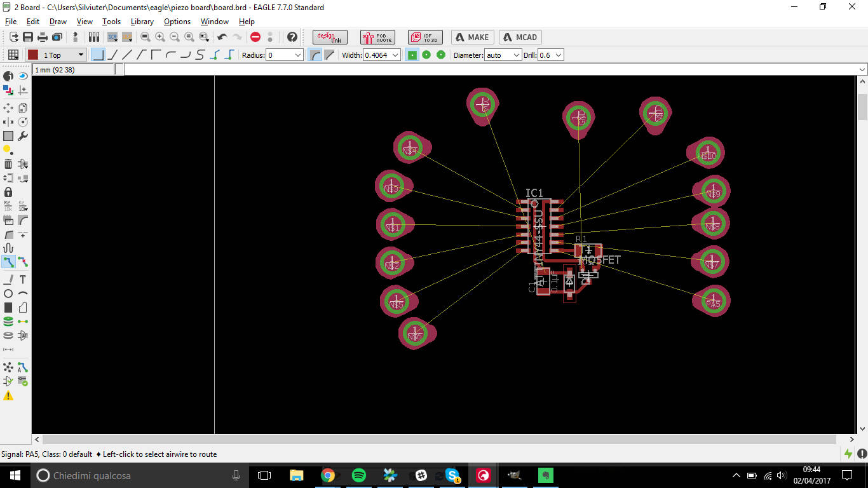
Task: Click the Delete trash can tool
Action: coord(8,164)
